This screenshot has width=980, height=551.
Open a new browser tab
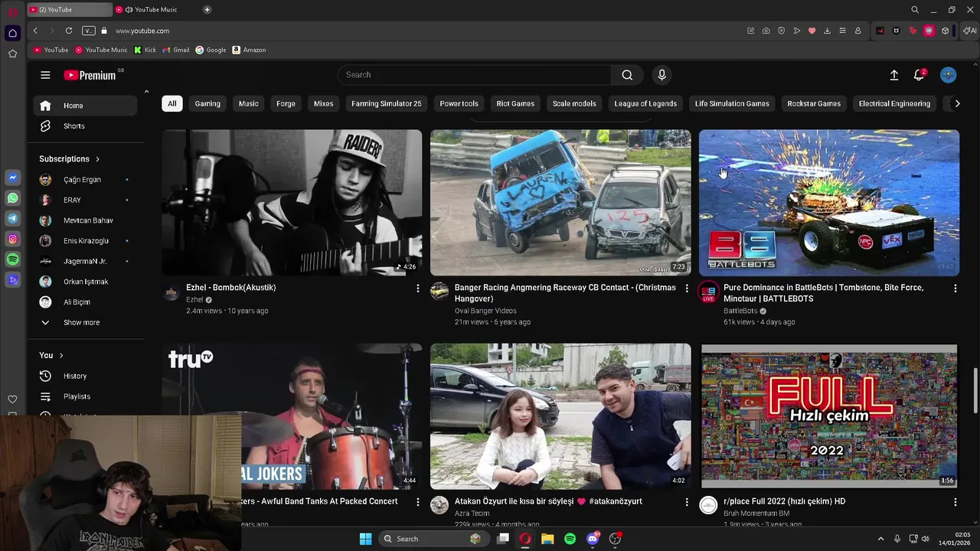pos(207,9)
